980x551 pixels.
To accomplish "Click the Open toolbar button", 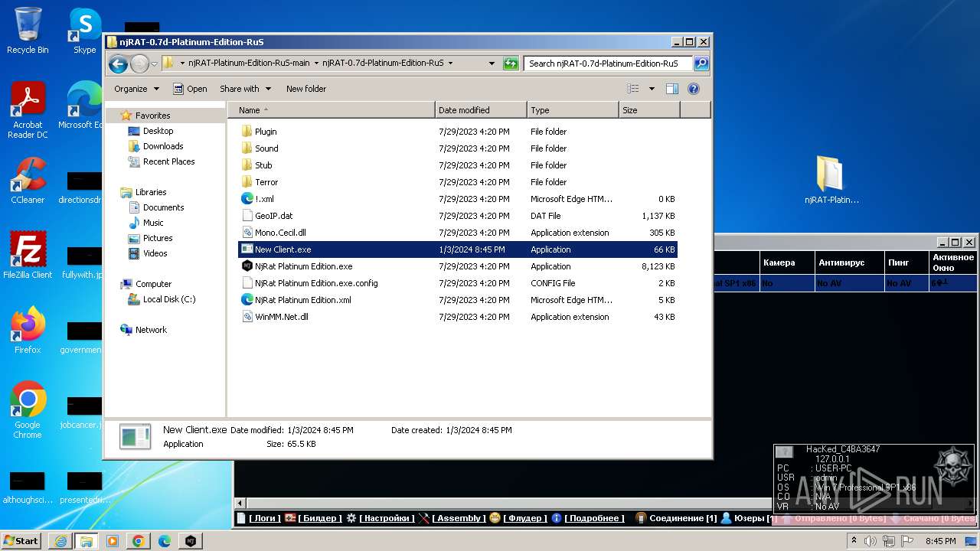I will 190,89.
